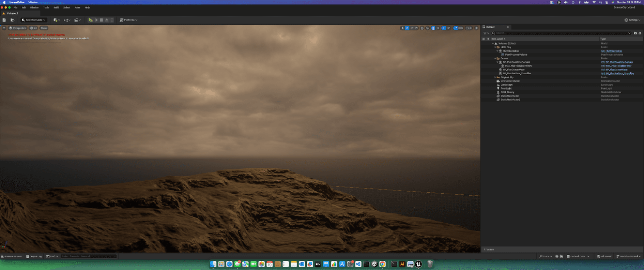
Task: Click the add folder icon in Outliner
Action: pyautogui.click(x=635, y=33)
